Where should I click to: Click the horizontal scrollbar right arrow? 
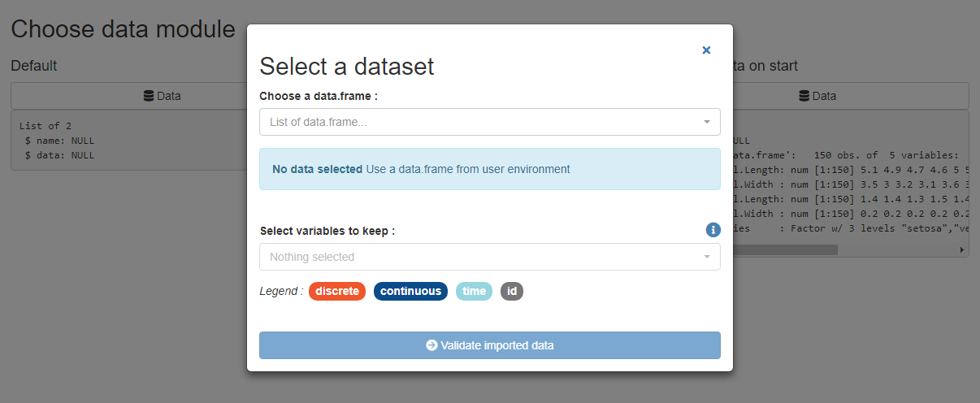point(962,250)
